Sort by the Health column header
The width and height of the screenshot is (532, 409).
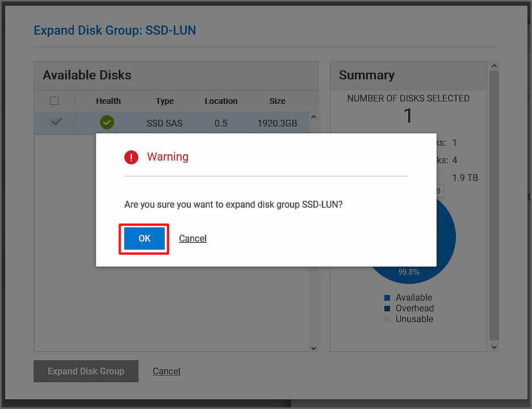108,101
